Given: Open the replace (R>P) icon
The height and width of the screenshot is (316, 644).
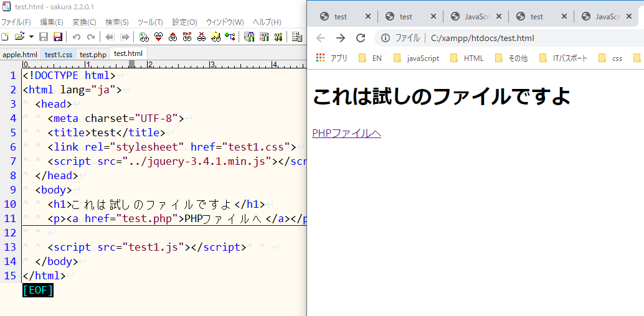Looking at the screenshot, I should 187,37.
